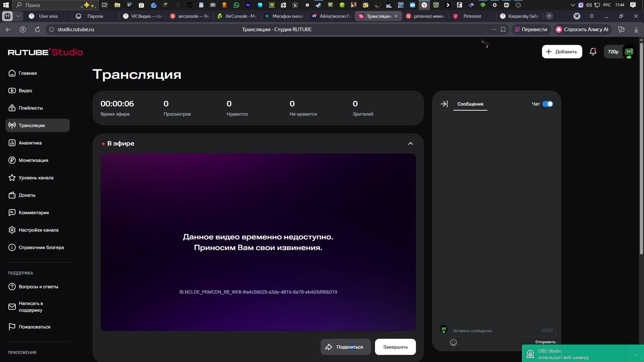644x362 pixels.
Task: Select Трансляции in the sidebar
Action: (38, 125)
